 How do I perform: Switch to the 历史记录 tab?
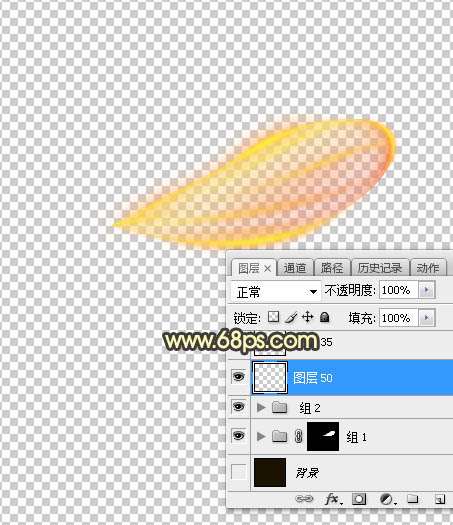pyautogui.click(x=380, y=268)
